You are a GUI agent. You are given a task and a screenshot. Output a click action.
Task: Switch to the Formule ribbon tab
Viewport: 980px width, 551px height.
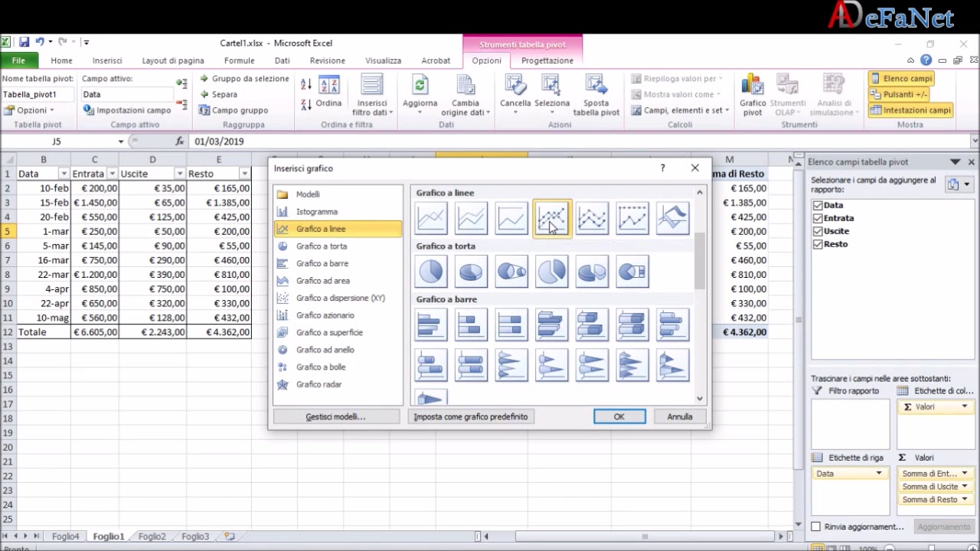pos(239,60)
